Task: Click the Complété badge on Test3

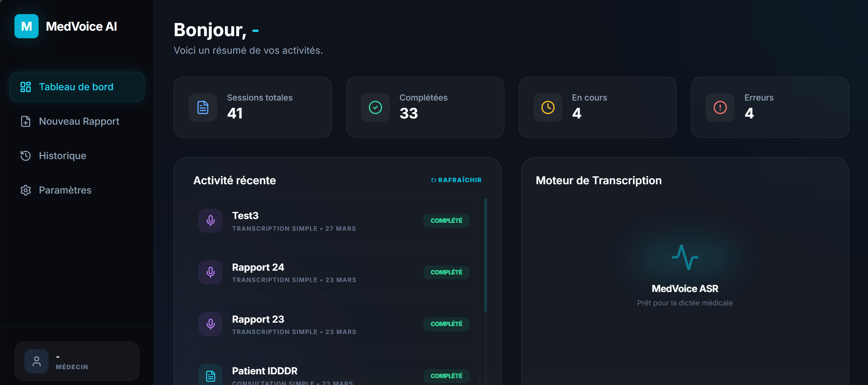Action: pos(446,221)
